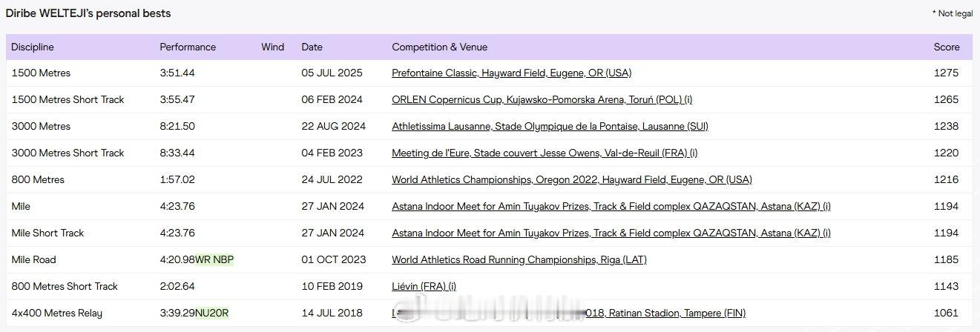Screen dimensions: 980x332
Task: Select the 800 Metres Short Track discipline cell
Action: pos(65,287)
